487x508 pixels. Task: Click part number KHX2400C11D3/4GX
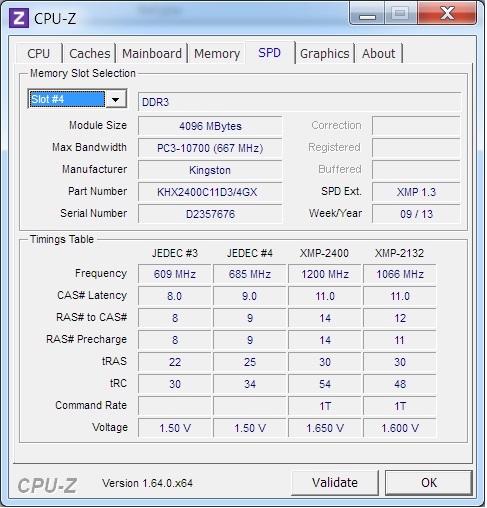point(210,192)
